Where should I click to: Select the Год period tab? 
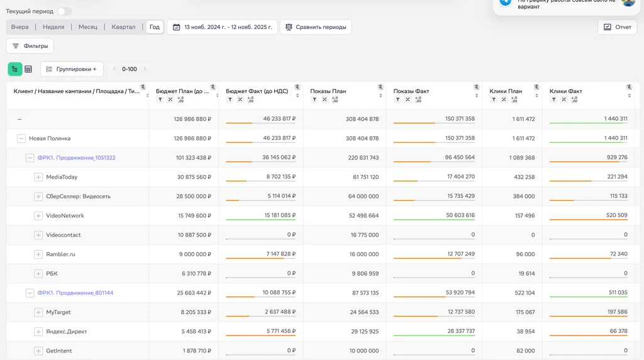click(155, 26)
